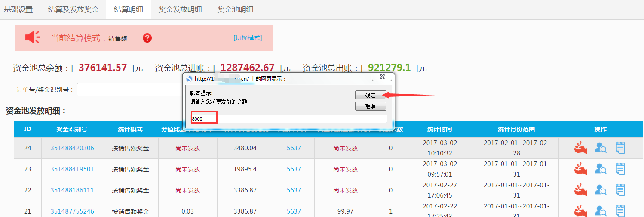Click the 操作 column header
This screenshot has height=217, width=644.
coord(600,129)
